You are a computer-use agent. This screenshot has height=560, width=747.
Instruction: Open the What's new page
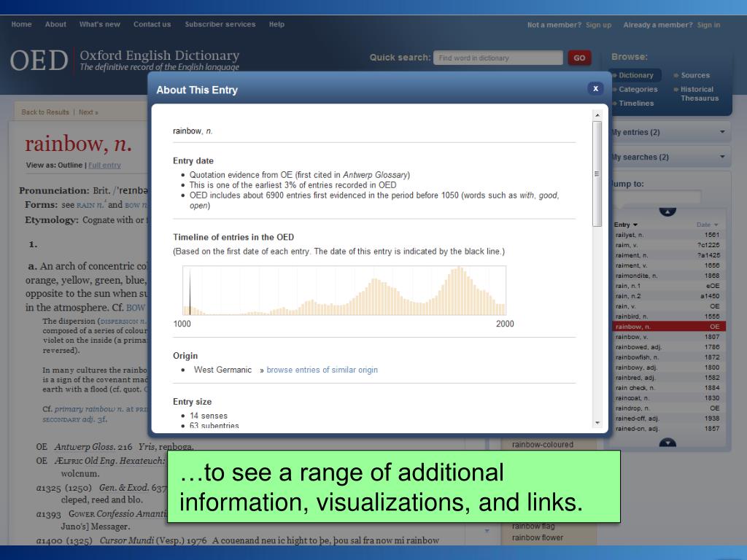pos(99,24)
